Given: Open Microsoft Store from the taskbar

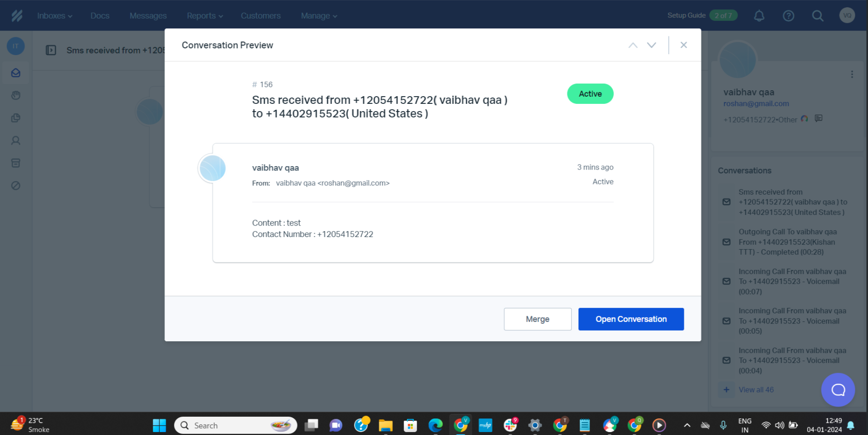Looking at the screenshot, I should coord(410,425).
